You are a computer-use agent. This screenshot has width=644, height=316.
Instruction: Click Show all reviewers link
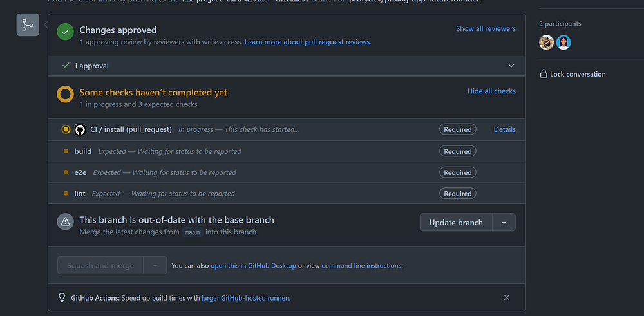[486, 28]
